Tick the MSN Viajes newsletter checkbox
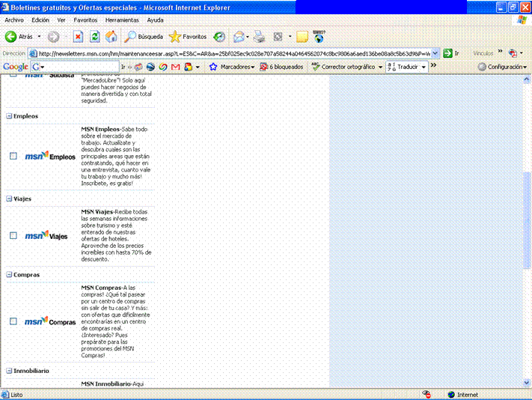 coord(13,235)
